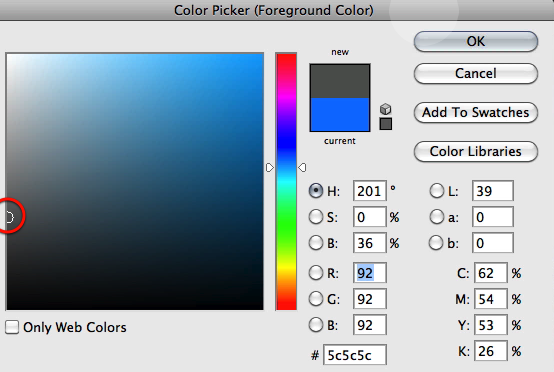Click the H hue value field
554x372 pixels.
(x=370, y=191)
